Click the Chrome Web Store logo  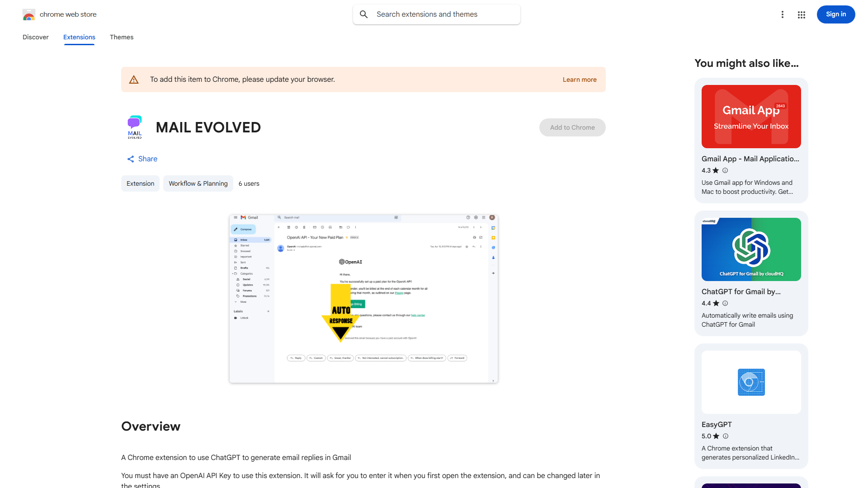tap(29, 14)
